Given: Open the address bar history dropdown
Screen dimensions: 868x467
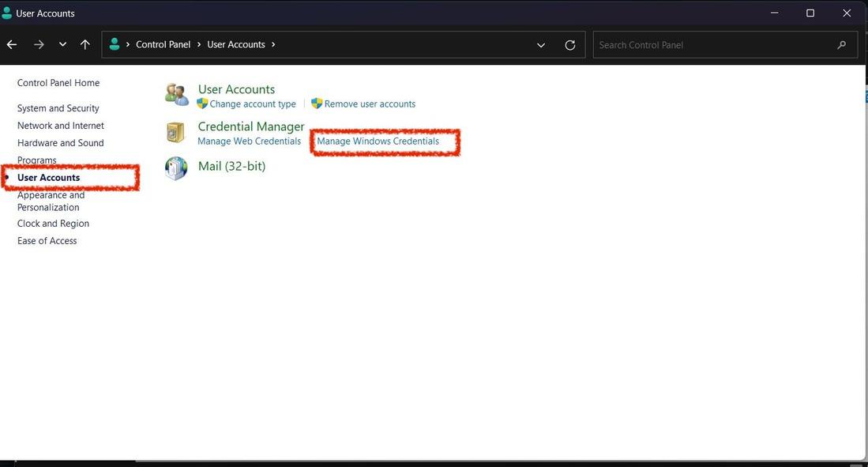Looking at the screenshot, I should (541, 45).
